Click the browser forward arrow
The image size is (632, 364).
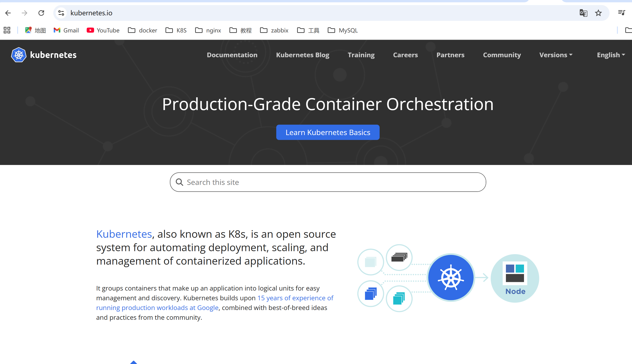(x=25, y=13)
